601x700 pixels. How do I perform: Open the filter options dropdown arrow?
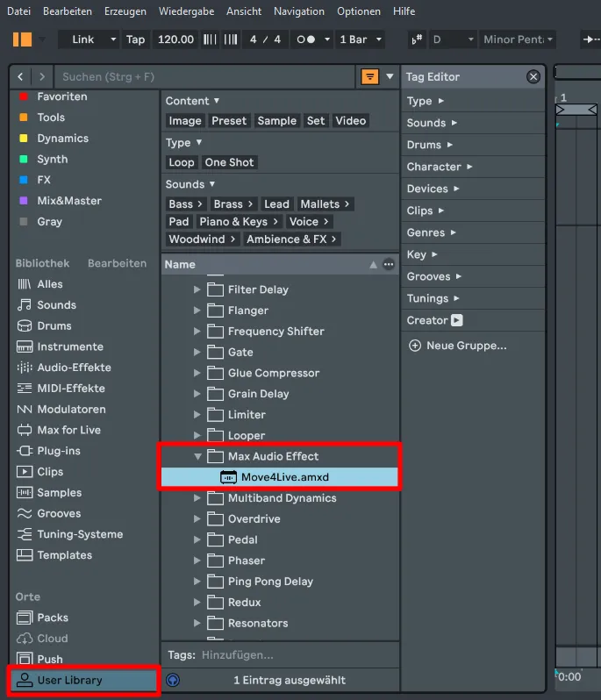tap(390, 77)
